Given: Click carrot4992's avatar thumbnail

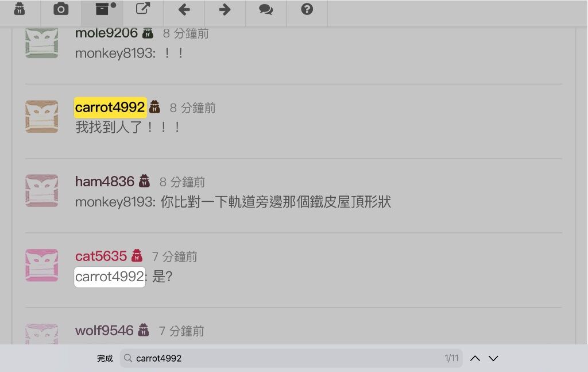Looking at the screenshot, I should tap(41, 116).
